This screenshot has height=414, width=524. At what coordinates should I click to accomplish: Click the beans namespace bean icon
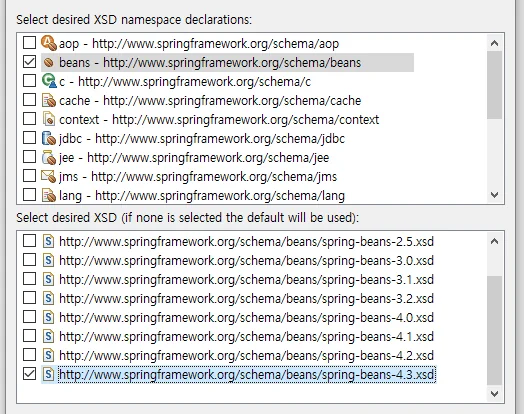tap(49, 62)
